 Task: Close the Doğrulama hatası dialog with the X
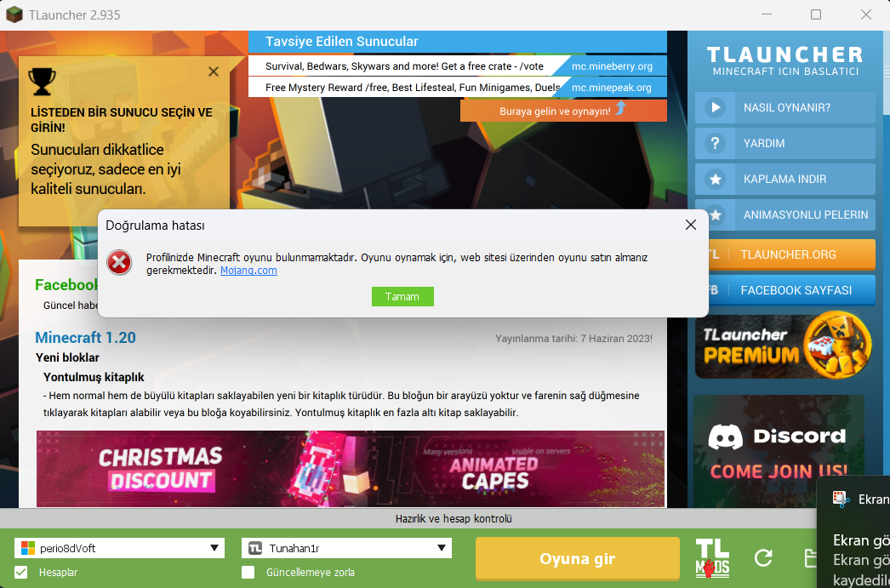pos(690,225)
